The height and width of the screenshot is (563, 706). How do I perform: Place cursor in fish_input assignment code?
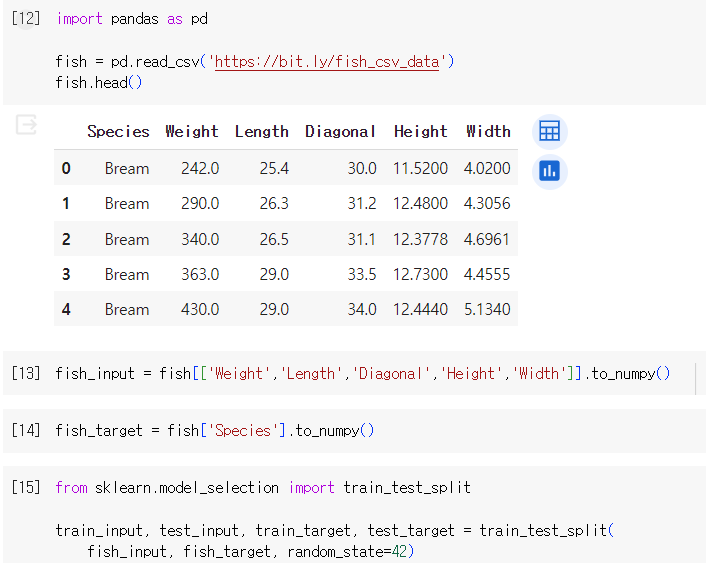[362, 373]
